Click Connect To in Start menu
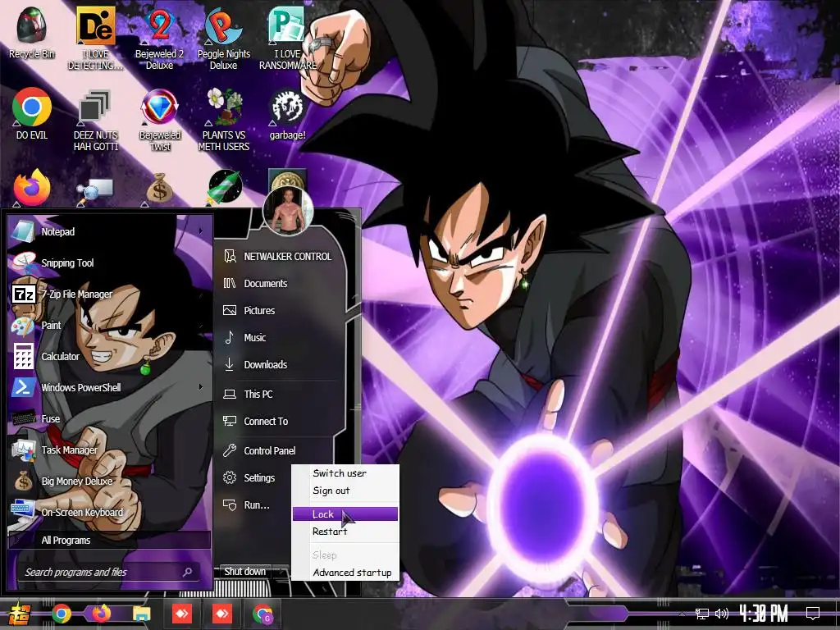 point(280,422)
